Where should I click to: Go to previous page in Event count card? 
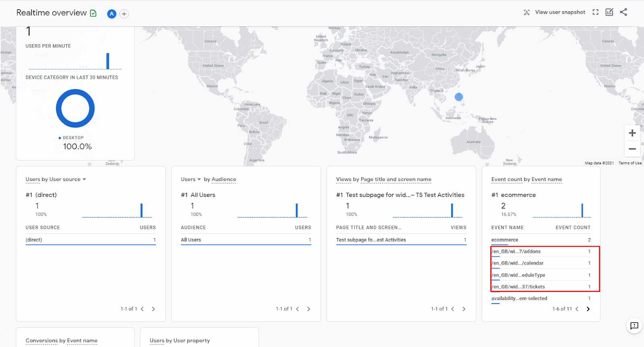[577, 309]
